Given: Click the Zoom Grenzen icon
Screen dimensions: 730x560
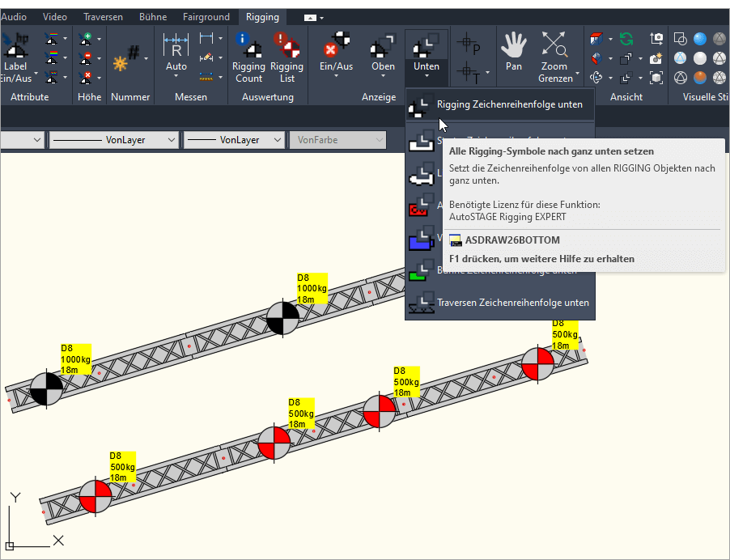Looking at the screenshot, I should pos(554,45).
